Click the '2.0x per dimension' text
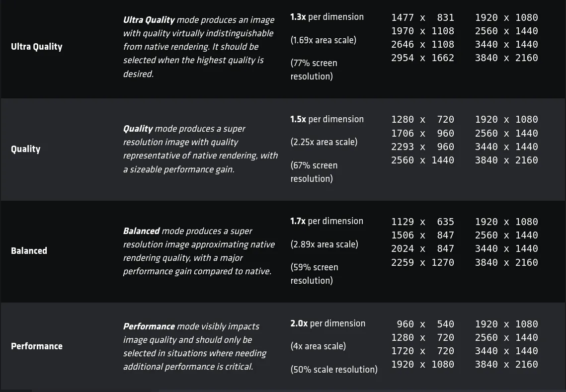 click(327, 323)
